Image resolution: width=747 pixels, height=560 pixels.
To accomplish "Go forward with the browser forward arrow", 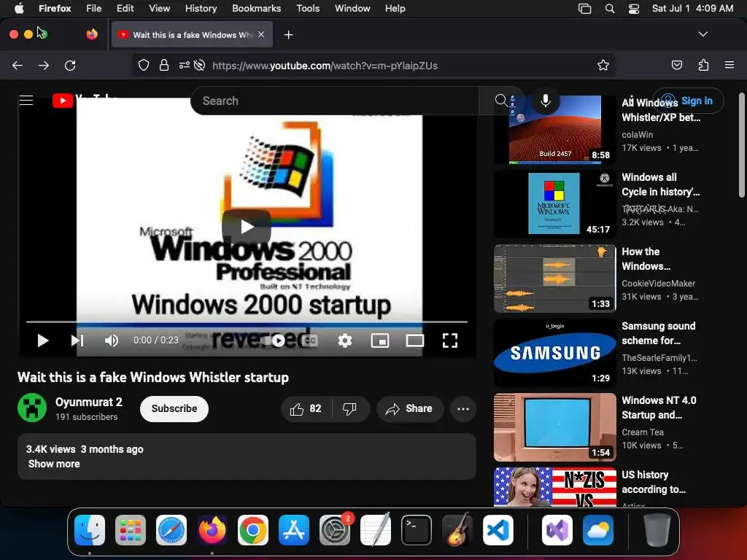I will tap(44, 65).
